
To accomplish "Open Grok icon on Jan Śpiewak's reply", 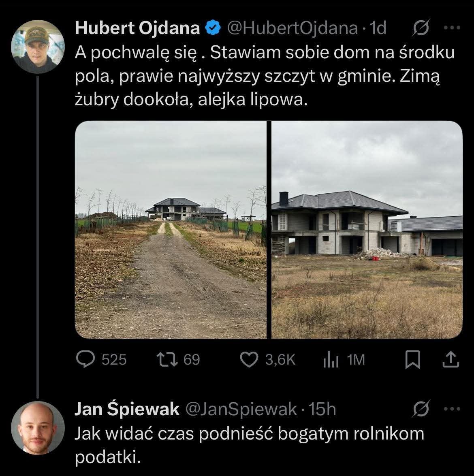I will click(x=421, y=410).
